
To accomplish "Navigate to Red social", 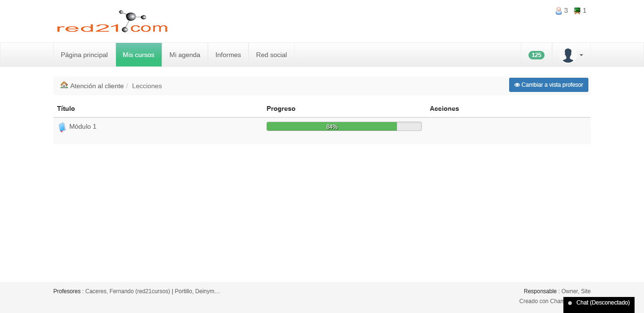I will coord(272,55).
